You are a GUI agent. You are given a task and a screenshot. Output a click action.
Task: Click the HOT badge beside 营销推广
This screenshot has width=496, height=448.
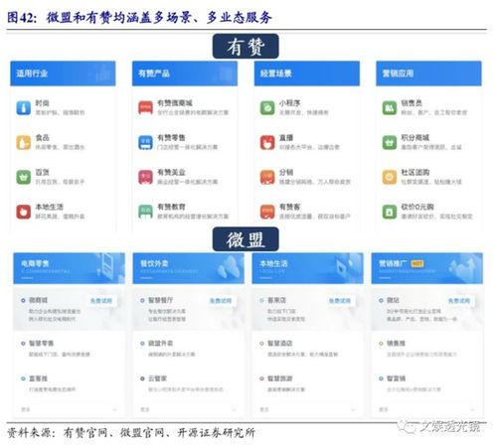416,263
